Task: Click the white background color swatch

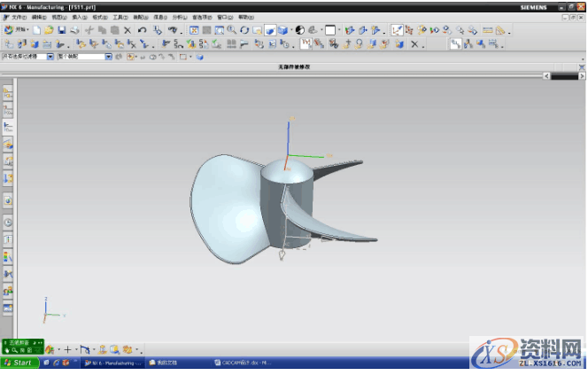Action: pyautogui.click(x=329, y=30)
